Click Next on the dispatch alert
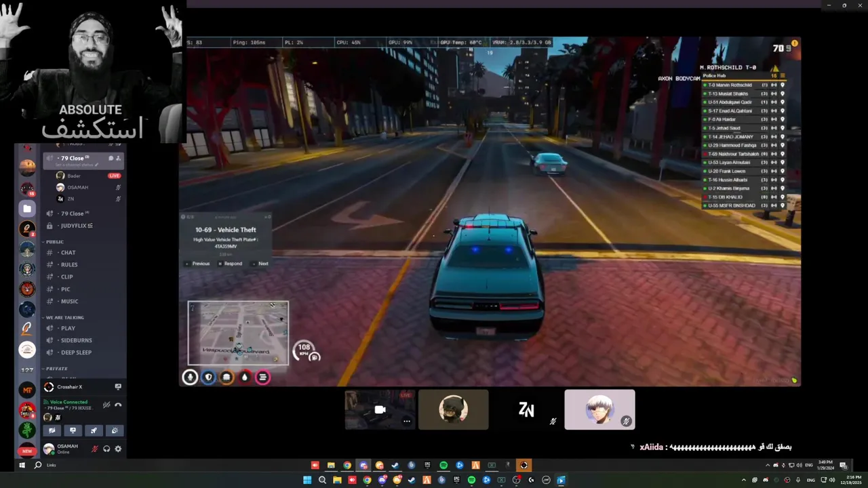The image size is (868, 488). [x=260, y=264]
